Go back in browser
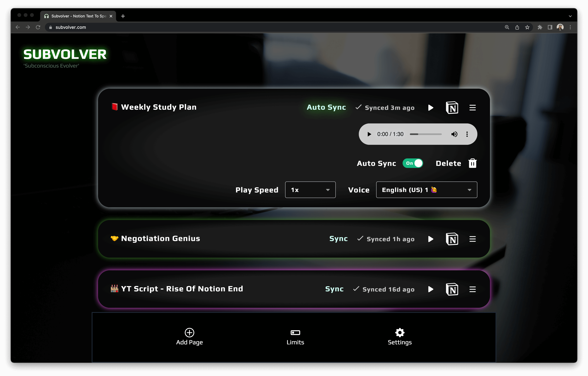588x376 pixels. coord(18,27)
